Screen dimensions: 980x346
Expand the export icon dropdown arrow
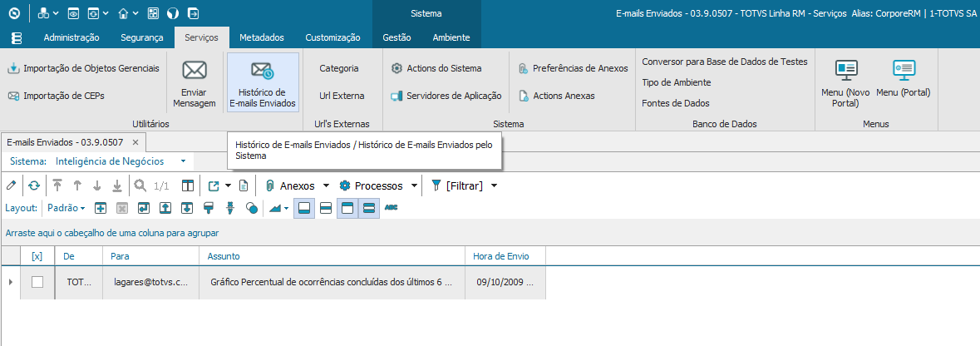(228, 185)
